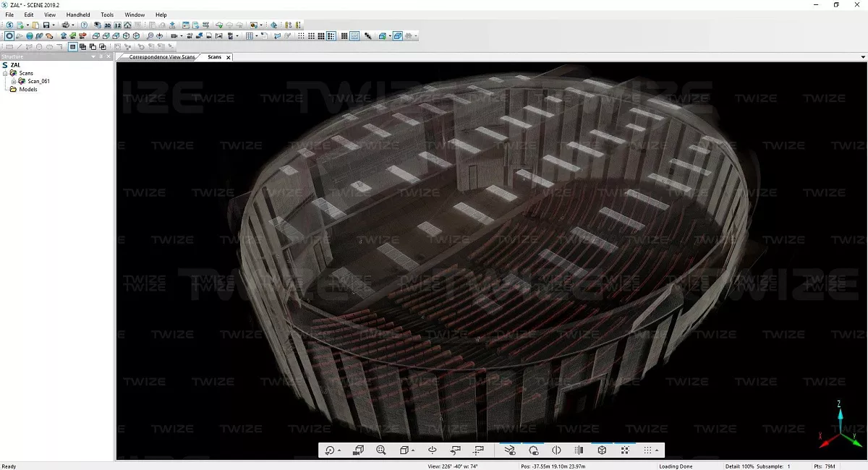Click the Save project icon
Screen dimensions: 868x470
click(x=44, y=25)
